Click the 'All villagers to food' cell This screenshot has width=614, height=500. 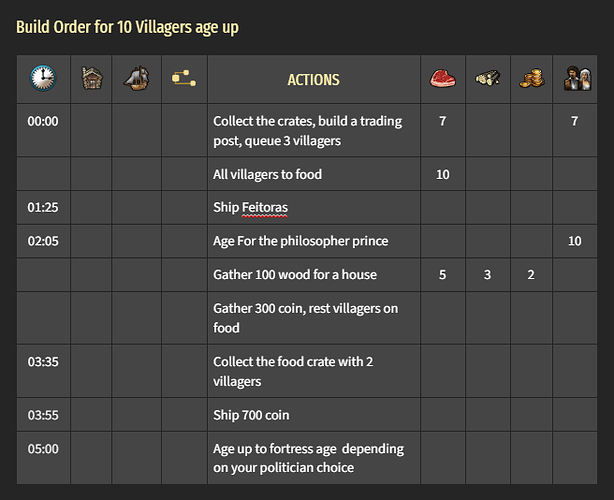pyautogui.click(x=267, y=174)
